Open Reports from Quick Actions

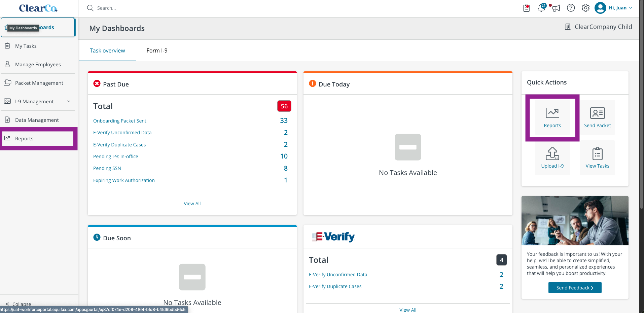click(552, 117)
